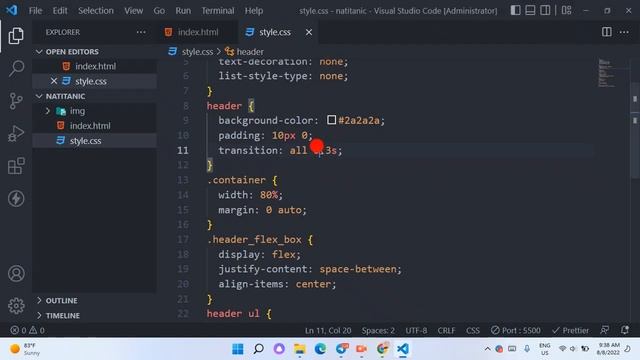Image resolution: width=640 pixels, height=360 pixels.
Task: Open errors and warnings count in status bar
Action: pos(27,330)
